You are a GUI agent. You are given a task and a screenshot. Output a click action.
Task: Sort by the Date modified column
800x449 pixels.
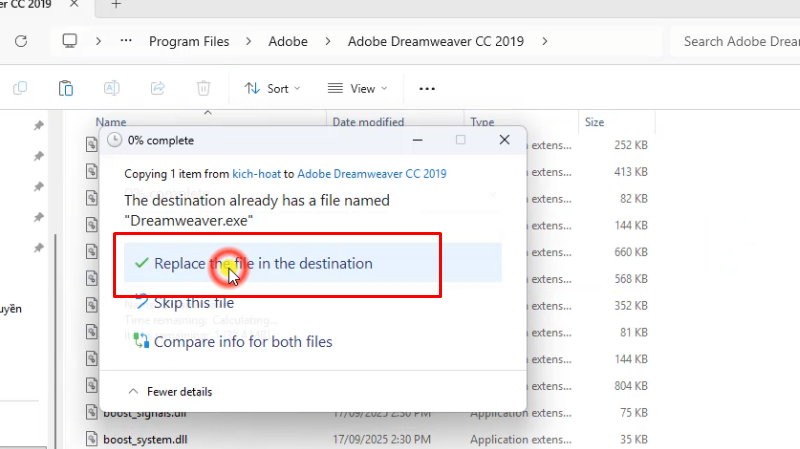(x=368, y=122)
